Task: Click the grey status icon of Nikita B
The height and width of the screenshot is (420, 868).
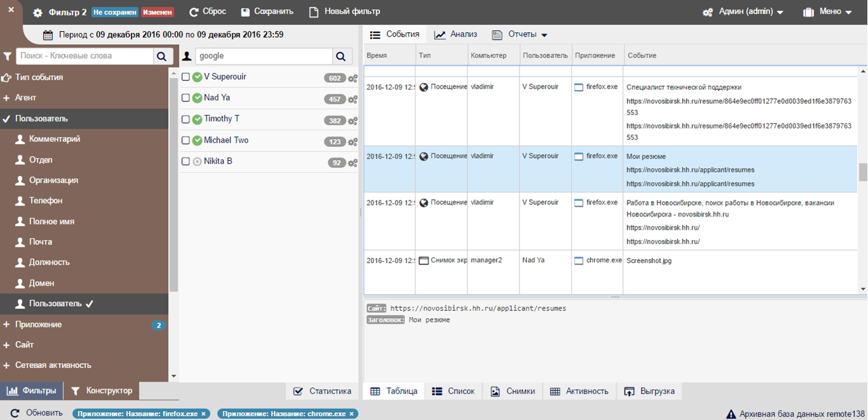Action: click(197, 161)
